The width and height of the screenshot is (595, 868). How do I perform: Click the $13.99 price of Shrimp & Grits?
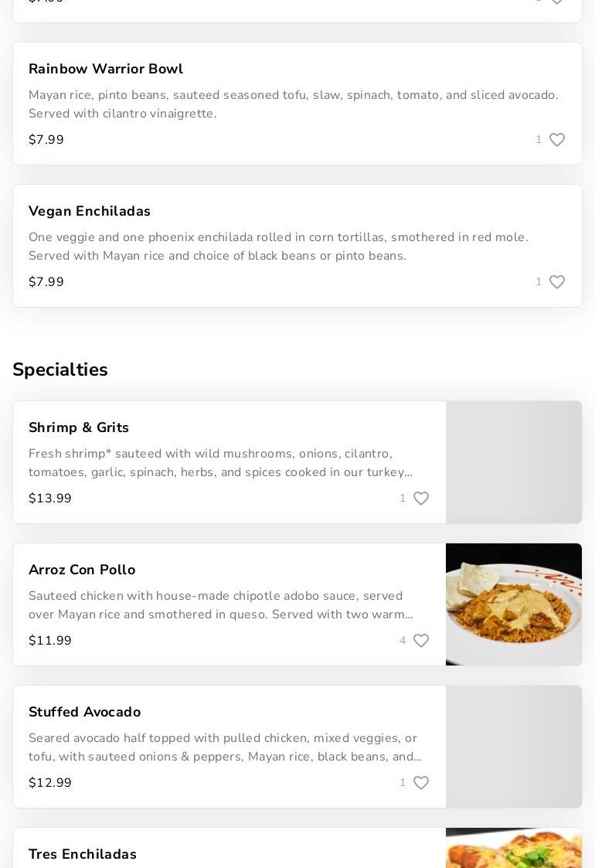[x=50, y=499]
